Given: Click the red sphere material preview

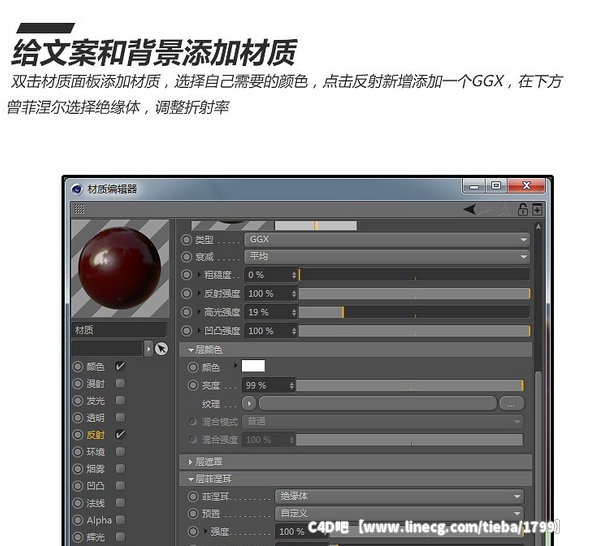Looking at the screenshot, I should (120, 268).
